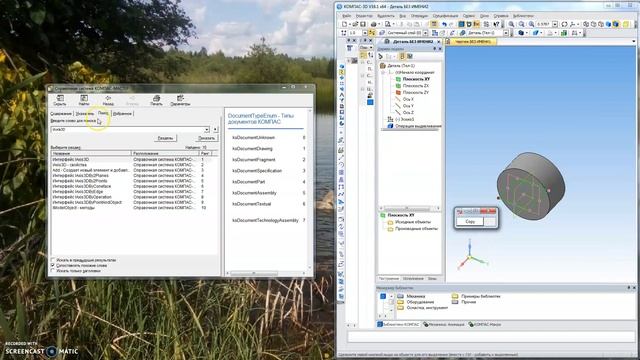
Task: Open the zoom scale dropdown in KOMPAS
Action: pos(555,24)
